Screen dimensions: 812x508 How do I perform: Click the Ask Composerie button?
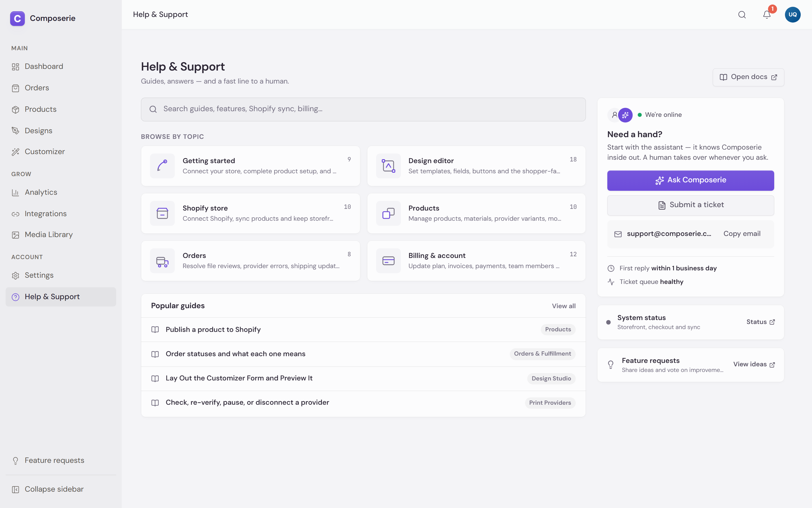pos(690,180)
